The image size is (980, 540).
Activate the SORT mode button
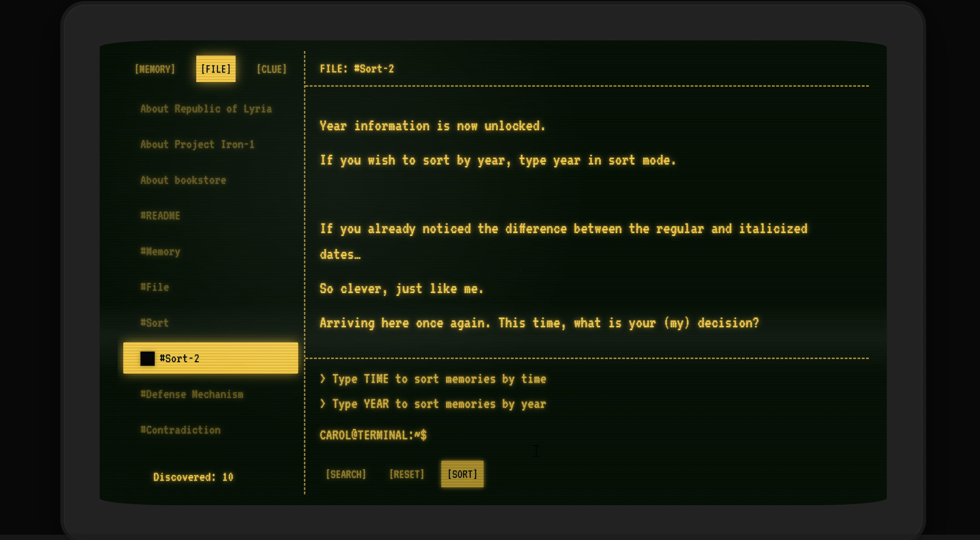click(x=462, y=475)
